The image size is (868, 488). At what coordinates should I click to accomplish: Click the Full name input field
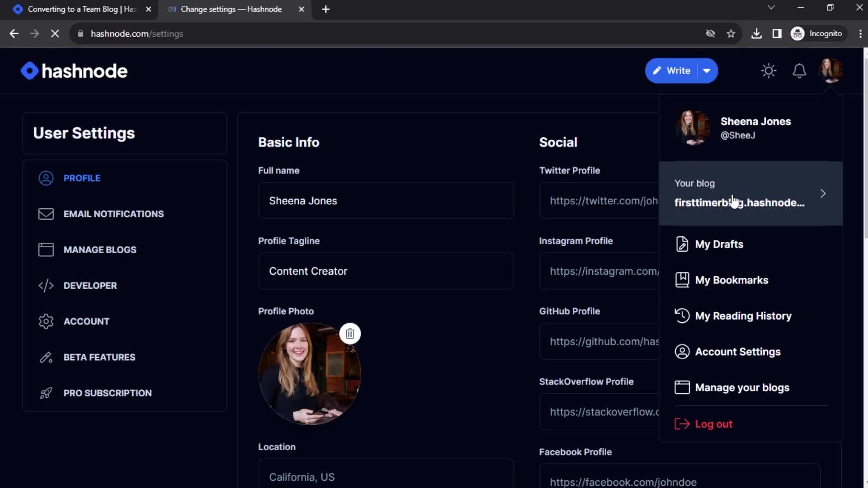coord(386,201)
